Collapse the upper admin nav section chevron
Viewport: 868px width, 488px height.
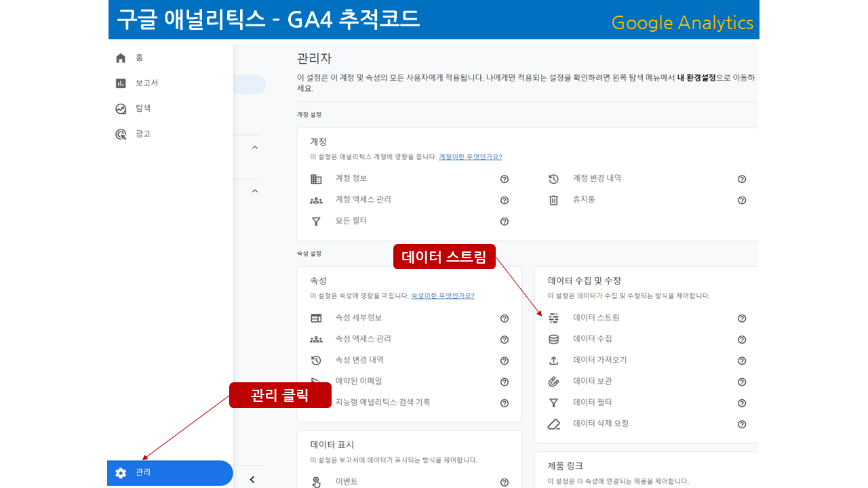[x=255, y=147]
